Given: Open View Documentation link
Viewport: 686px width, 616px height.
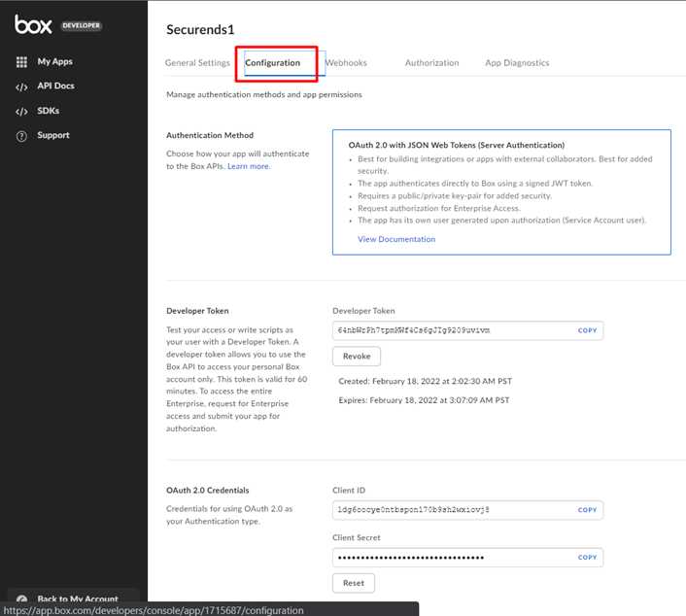Looking at the screenshot, I should tap(396, 239).
